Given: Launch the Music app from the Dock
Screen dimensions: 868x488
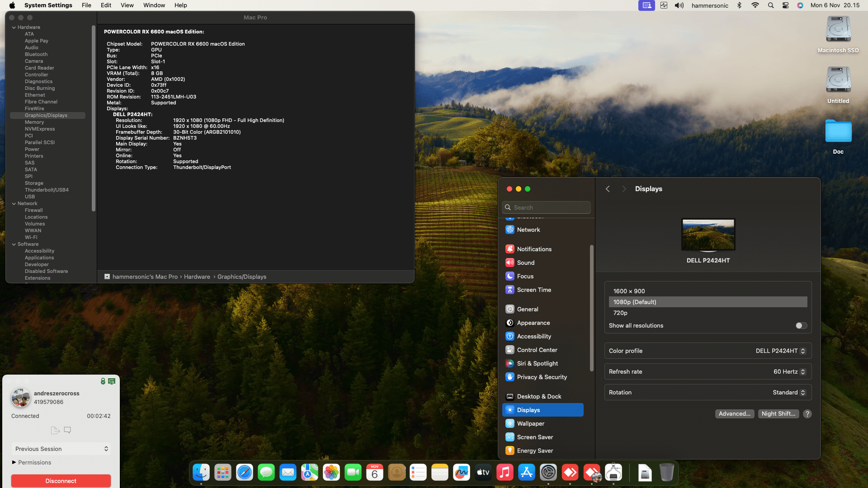Looking at the screenshot, I should (x=505, y=473).
